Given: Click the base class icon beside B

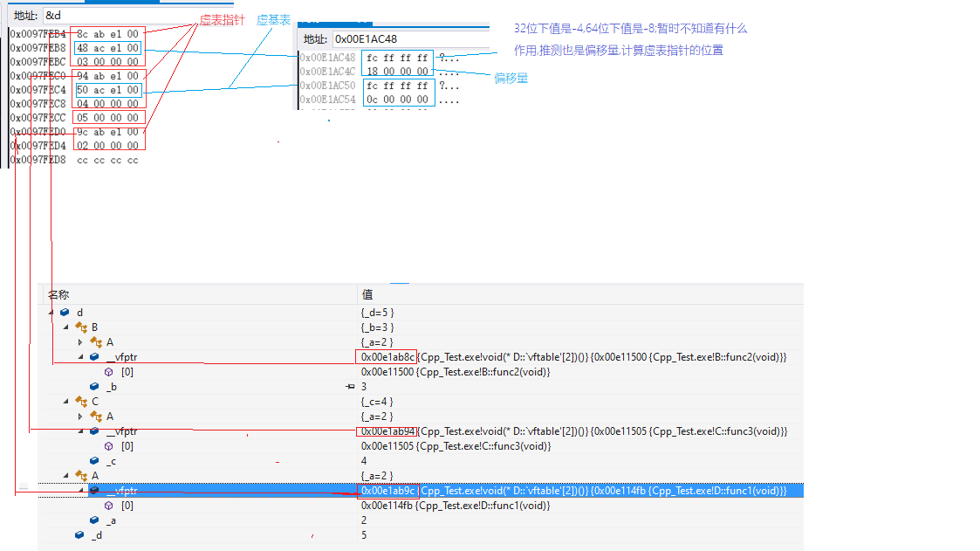Looking at the screenshot, I should pyautogui.click(x=81, y=327).
